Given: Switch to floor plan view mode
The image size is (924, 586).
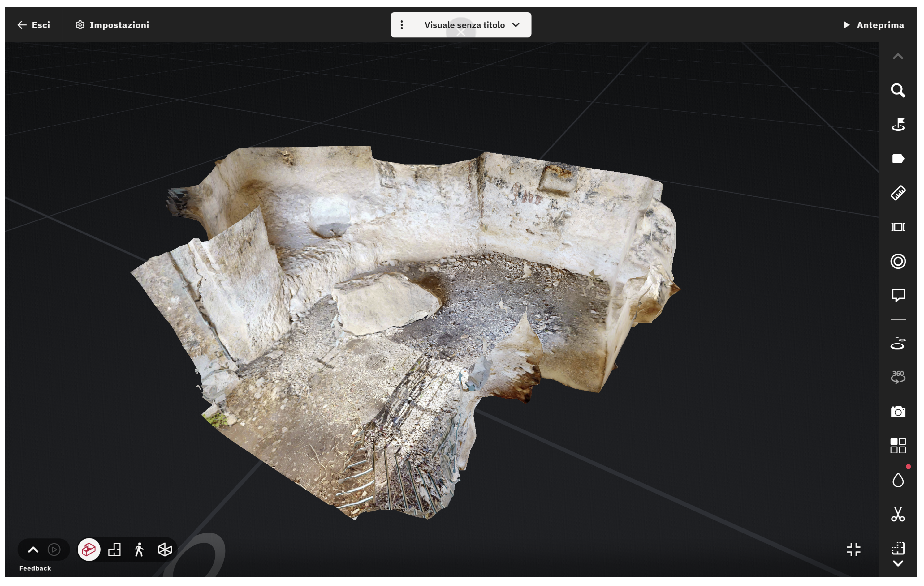Looking at the screenshot, I should click(114, 550).
